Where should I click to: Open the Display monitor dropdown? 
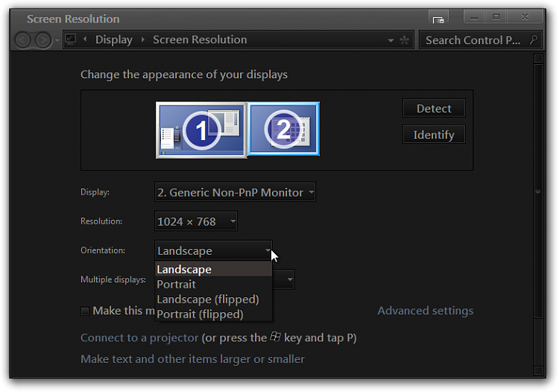235,192
